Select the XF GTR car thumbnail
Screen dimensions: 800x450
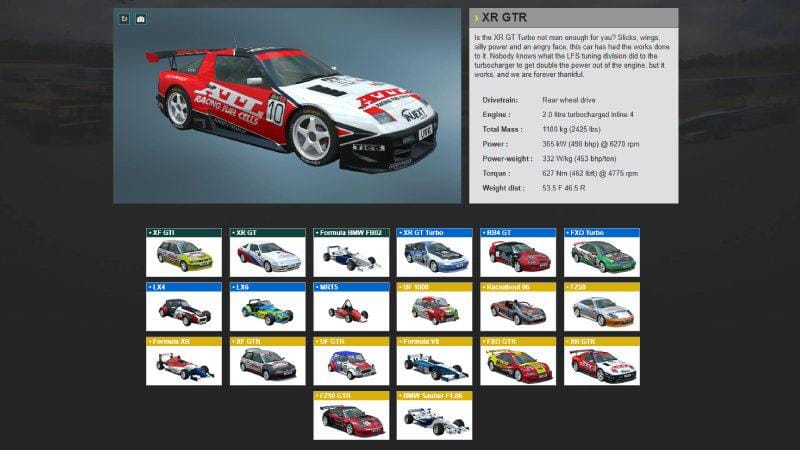coord(267,361)
